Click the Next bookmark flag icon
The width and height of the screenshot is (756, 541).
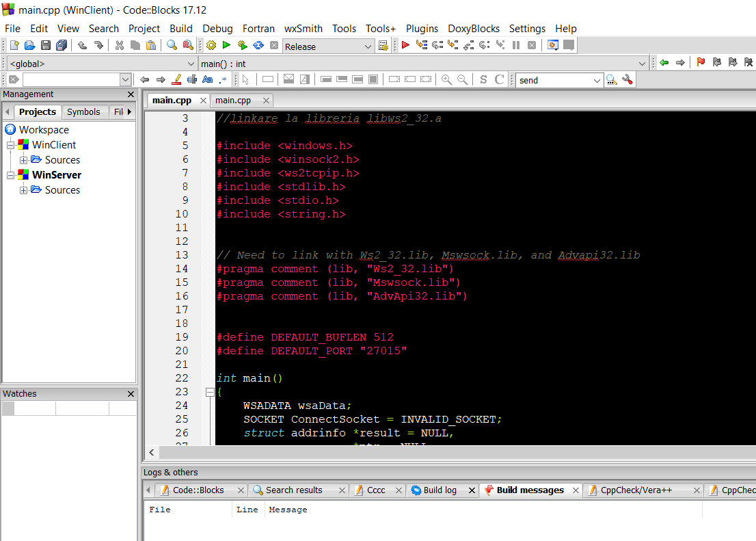(733, 62)
